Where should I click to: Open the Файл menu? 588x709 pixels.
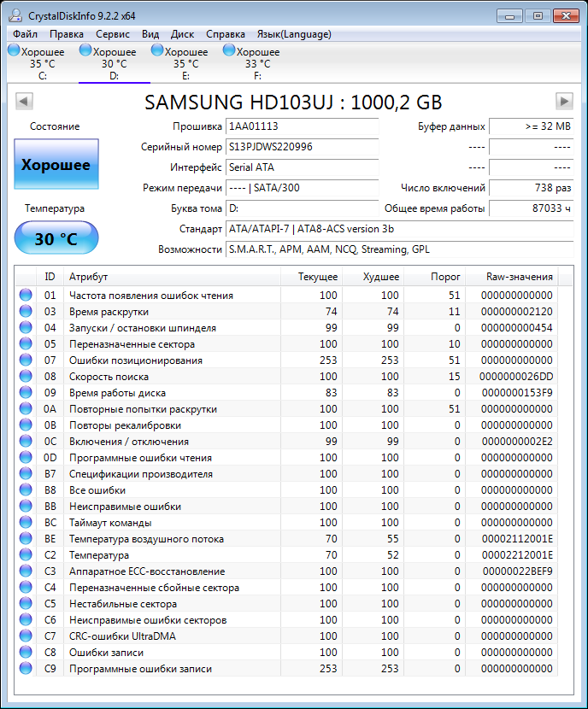(26, 34)
